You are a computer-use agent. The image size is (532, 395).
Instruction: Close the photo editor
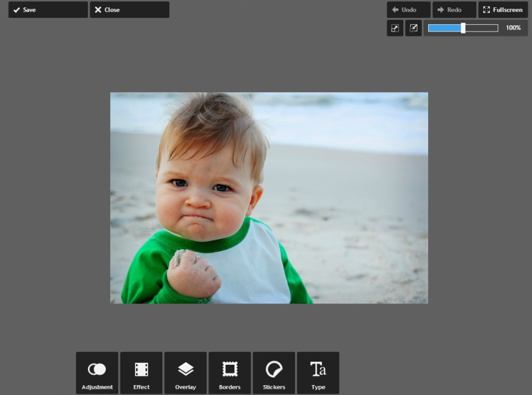coord(130,10)
